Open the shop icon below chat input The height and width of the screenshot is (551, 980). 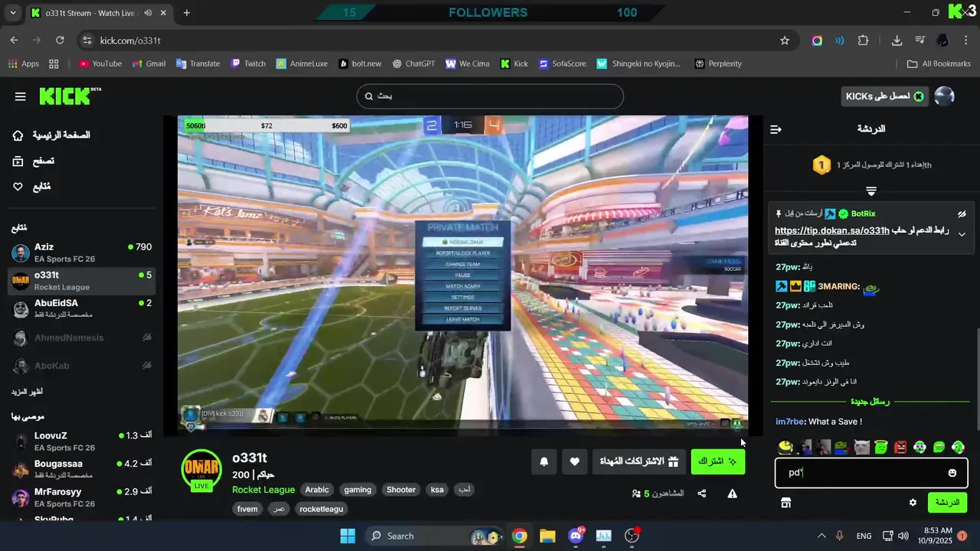[x=786, y=503]
